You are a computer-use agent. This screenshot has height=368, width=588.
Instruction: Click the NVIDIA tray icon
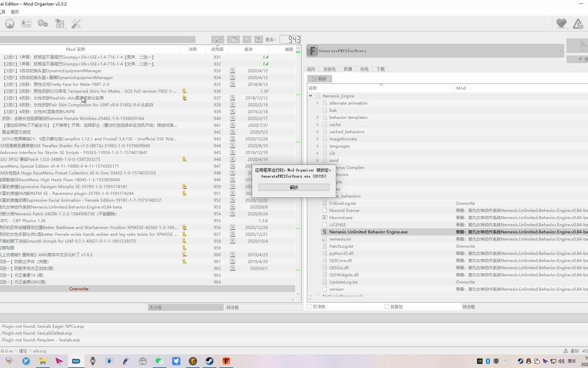pyautogui.click(x=479, y=361)
